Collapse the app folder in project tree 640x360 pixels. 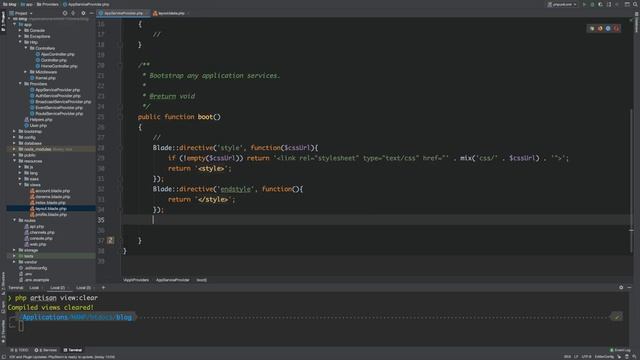point(15,24)
